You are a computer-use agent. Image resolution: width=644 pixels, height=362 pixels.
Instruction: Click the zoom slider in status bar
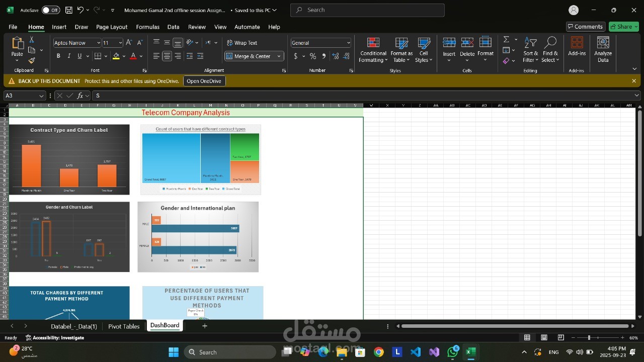tap(589, 338)
